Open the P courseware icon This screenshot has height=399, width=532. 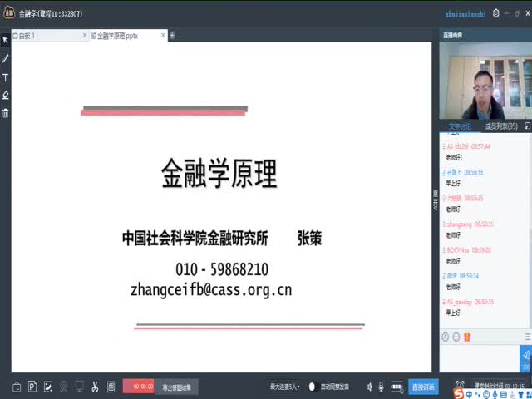32,386
